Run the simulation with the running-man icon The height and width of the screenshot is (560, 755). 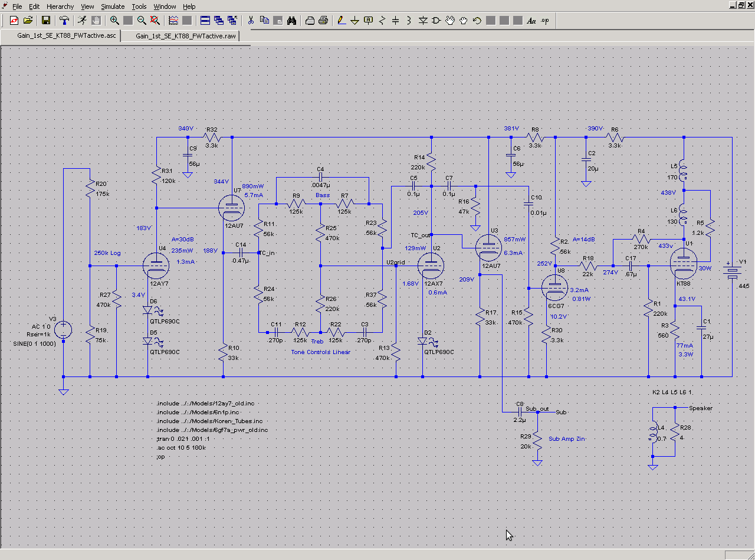(x=82, y=21)
